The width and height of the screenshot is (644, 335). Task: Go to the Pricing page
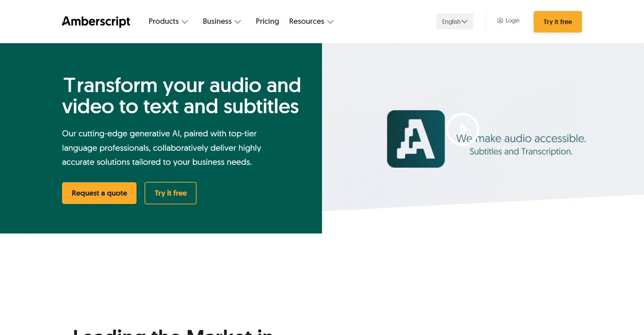pos(267,21)
